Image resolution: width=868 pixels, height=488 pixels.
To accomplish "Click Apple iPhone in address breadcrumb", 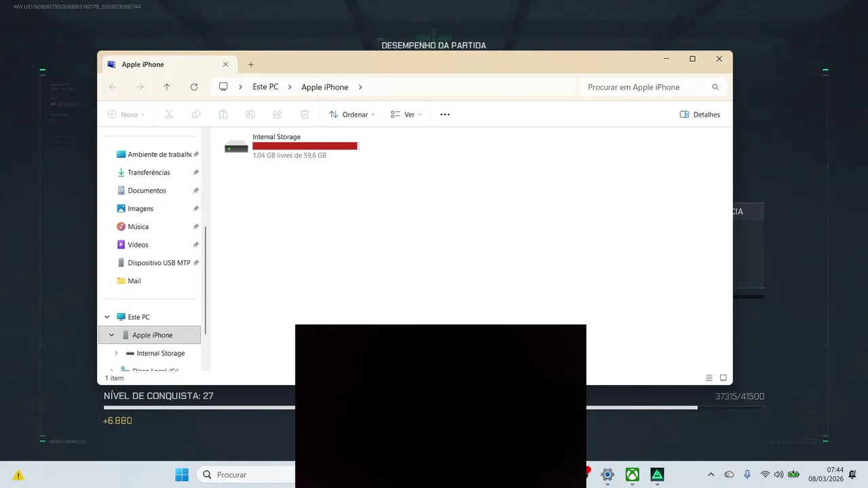I will 325,87.
